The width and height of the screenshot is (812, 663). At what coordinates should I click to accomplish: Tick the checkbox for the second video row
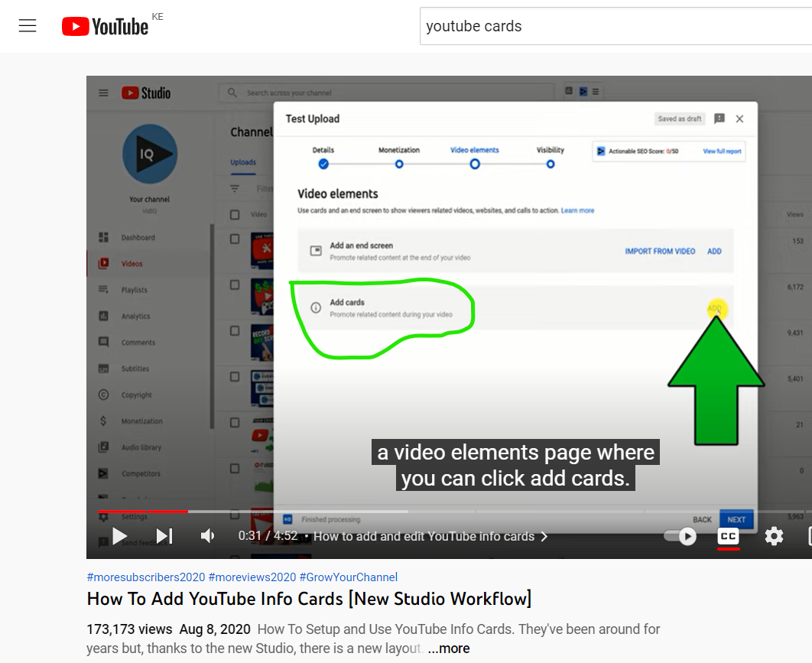click(235, 285)
